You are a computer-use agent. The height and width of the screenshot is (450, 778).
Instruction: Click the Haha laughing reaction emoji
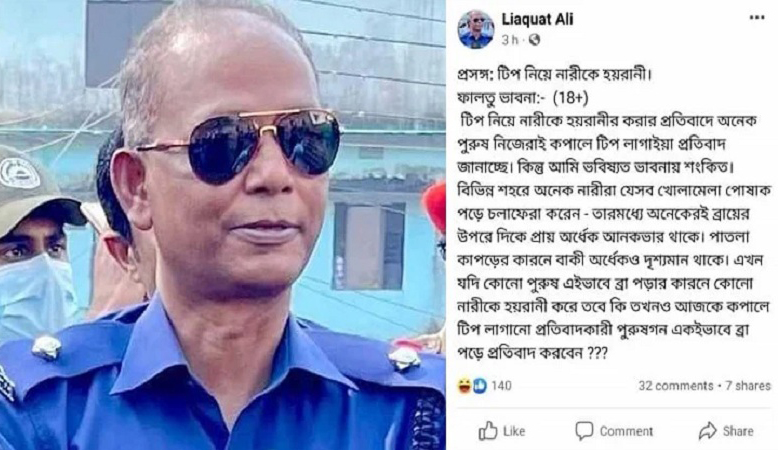pos(464,386)
